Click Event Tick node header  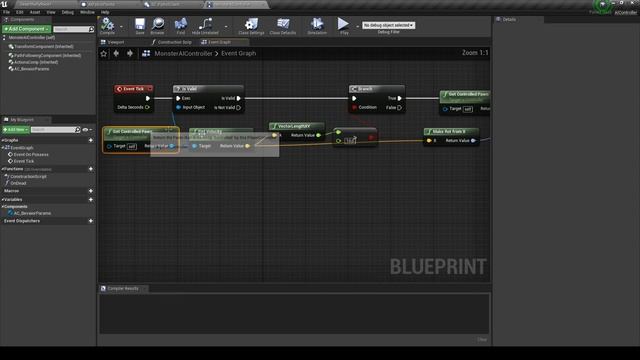coord(134,89)
